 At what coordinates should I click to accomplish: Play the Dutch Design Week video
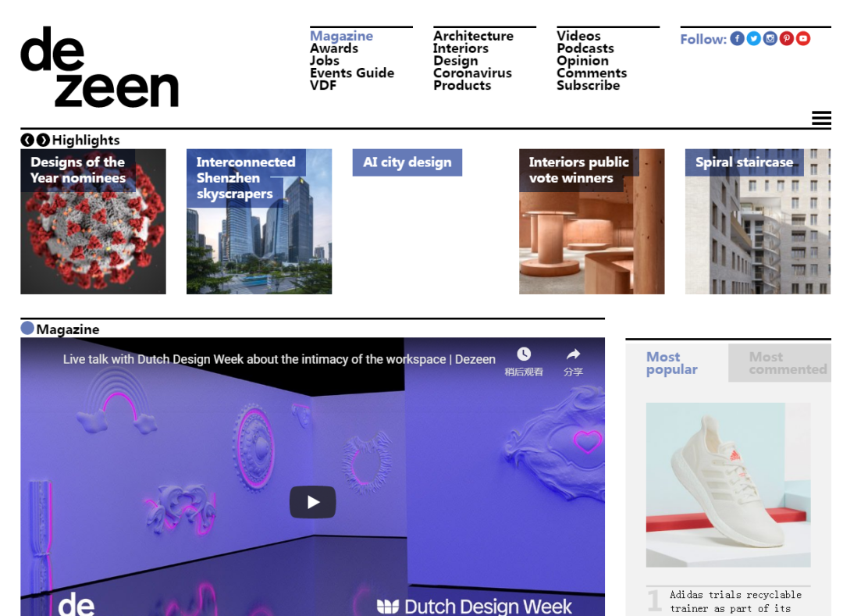coord(312,502)
